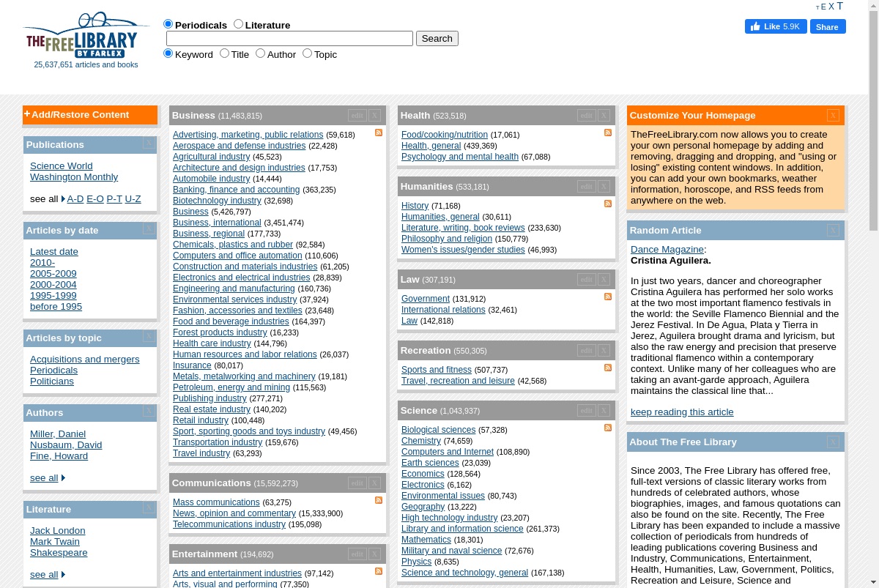Click edit on the Business panel
The width and height of the screenshot is (879, 588).
coord(357,115)
